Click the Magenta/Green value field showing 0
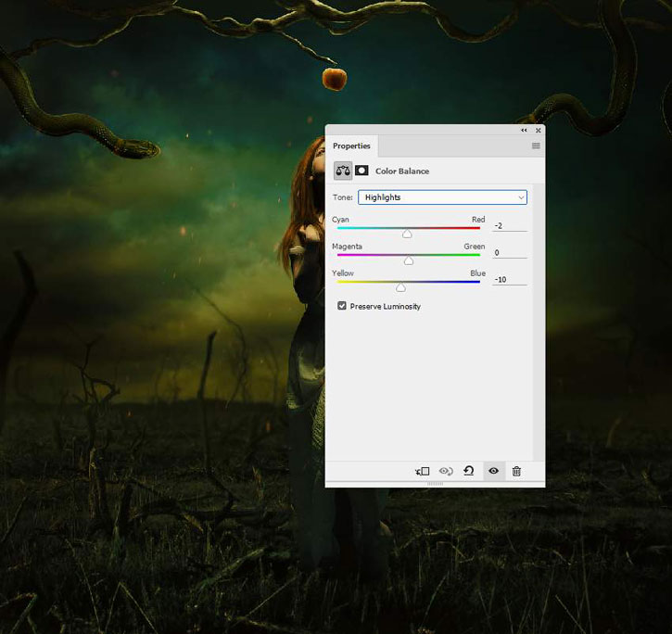This screenshot has width=672, height=634. pyautogui.click(x=510, y=252)
